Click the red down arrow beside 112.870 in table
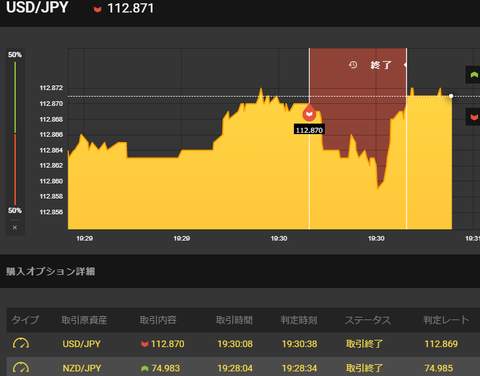 pos(144,344)
